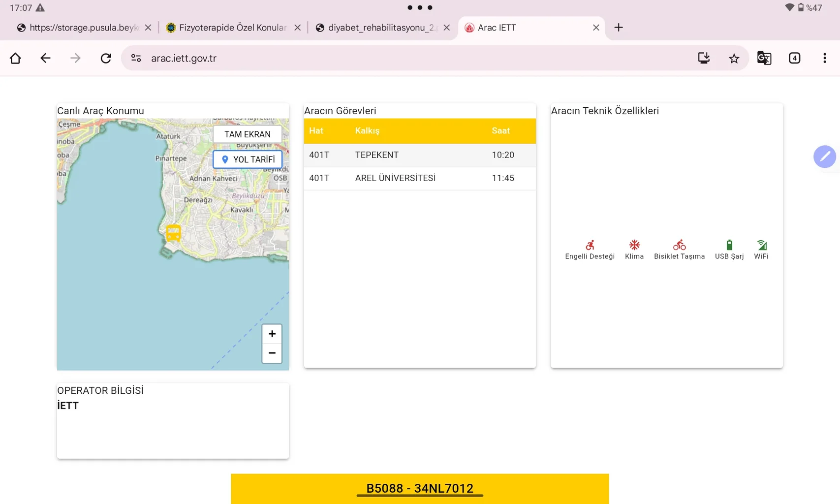
Task: Click the bus marker on the map
Action: [x=173, y=232]
